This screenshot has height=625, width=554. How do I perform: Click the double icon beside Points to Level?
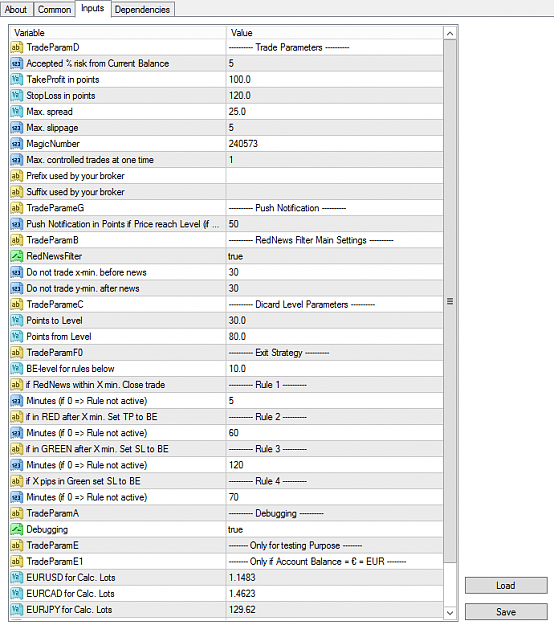coord(16,320)
